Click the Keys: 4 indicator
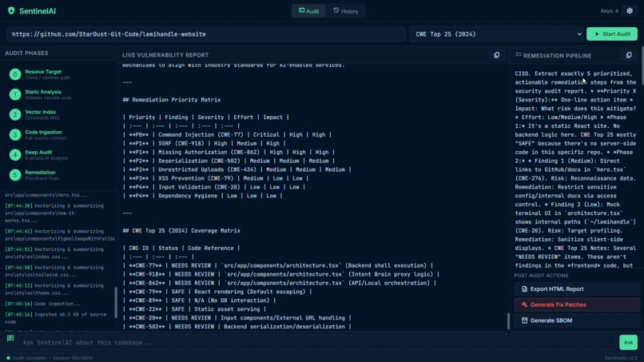 (x=609, y=11)
